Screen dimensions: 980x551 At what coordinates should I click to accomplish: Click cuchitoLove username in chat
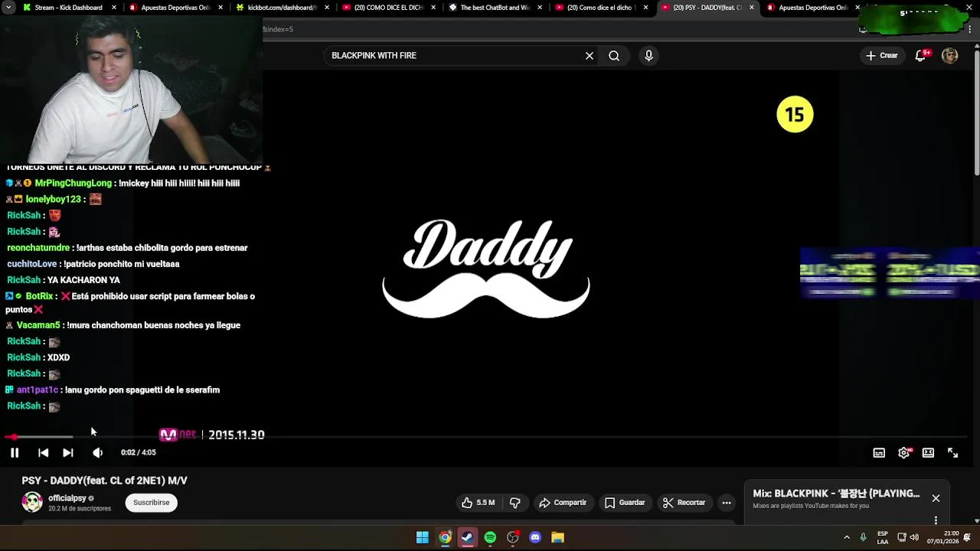31,264
